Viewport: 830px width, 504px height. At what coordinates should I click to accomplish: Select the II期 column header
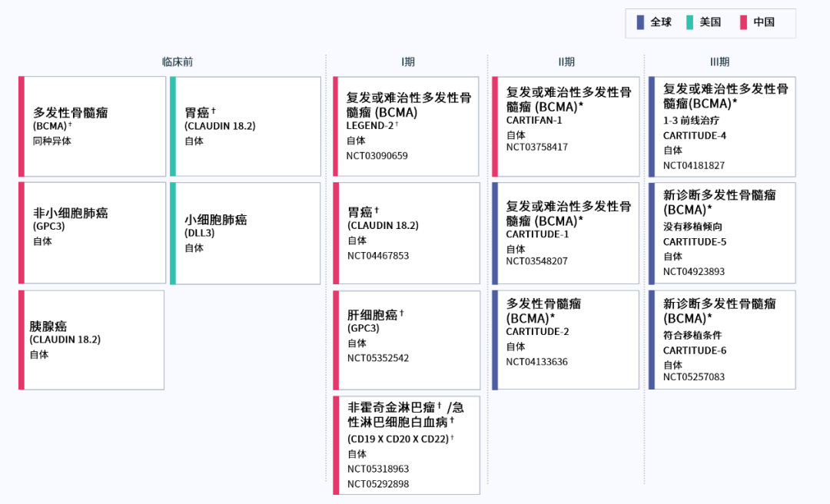(x=566, y=62)
